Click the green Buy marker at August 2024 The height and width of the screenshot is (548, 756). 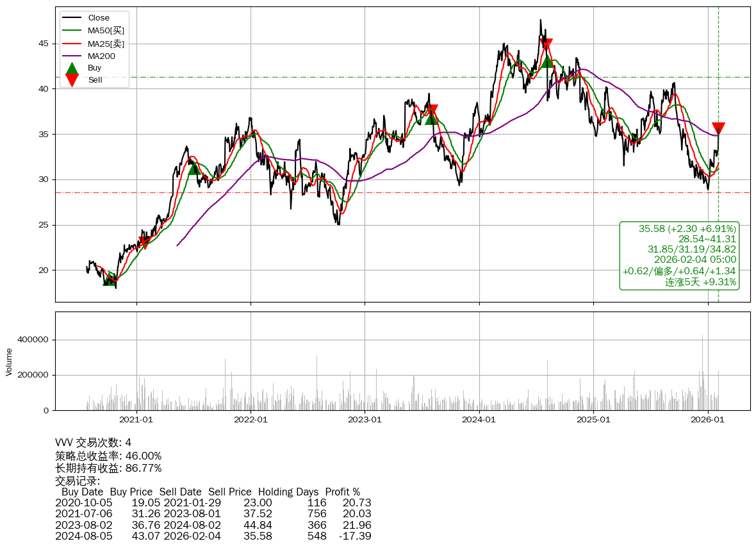(546, 61)
